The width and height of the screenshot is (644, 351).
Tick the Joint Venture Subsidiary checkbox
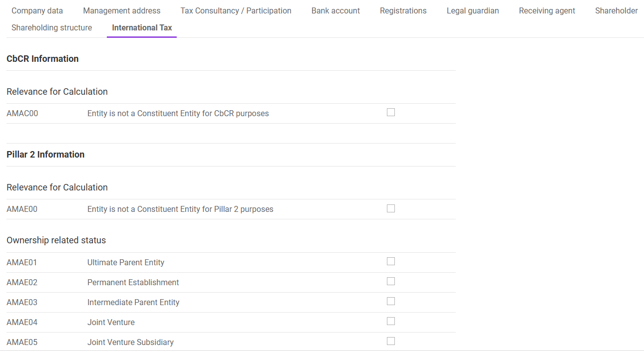[391, 341]
